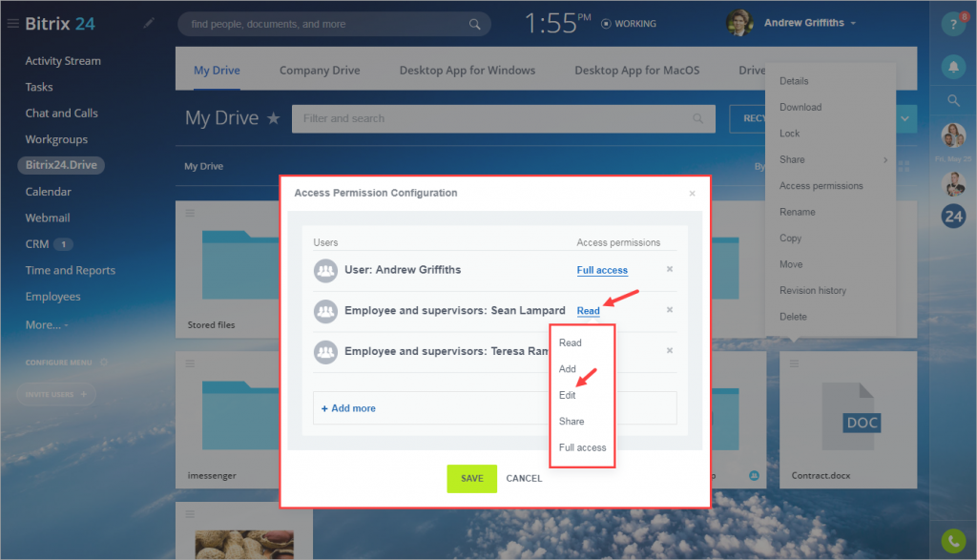The height and width of the screenshot is (560, 977).
Task: Click the + Add more link
Action: coord(348,408)
